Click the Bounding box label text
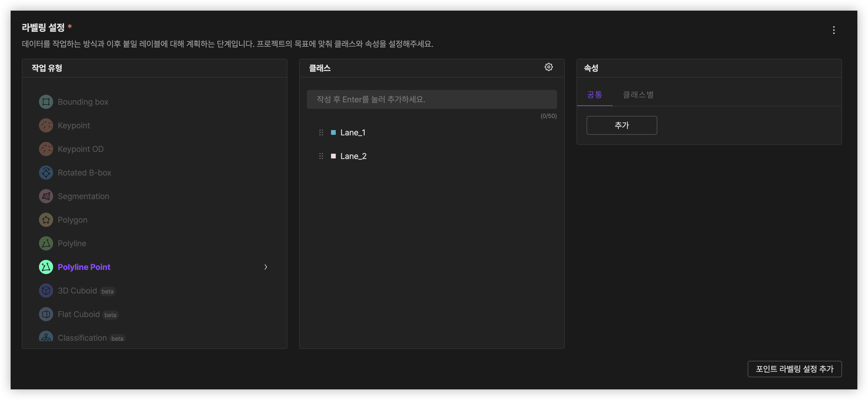 (83, 102)
